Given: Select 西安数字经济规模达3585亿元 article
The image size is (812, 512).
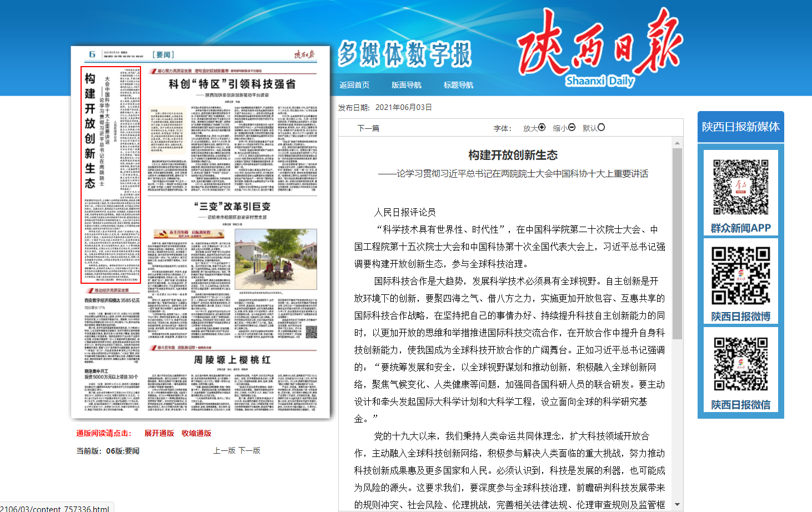Looking at the screenshot, I should click(x=112, y=300).
